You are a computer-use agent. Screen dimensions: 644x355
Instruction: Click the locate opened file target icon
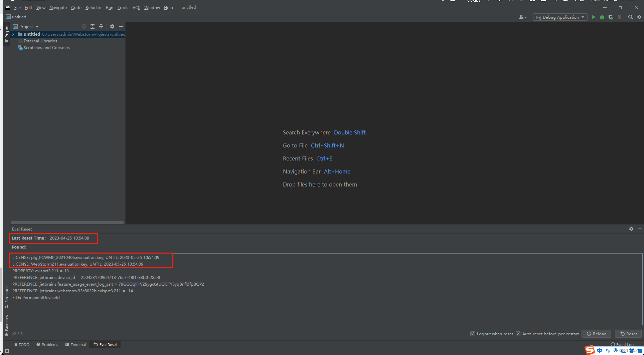[x=84, y=26]
